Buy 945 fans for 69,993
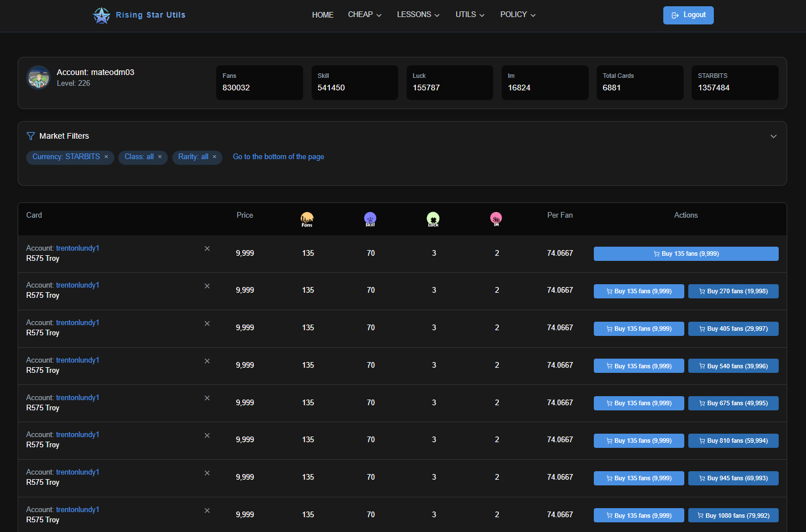 point(733,478)
